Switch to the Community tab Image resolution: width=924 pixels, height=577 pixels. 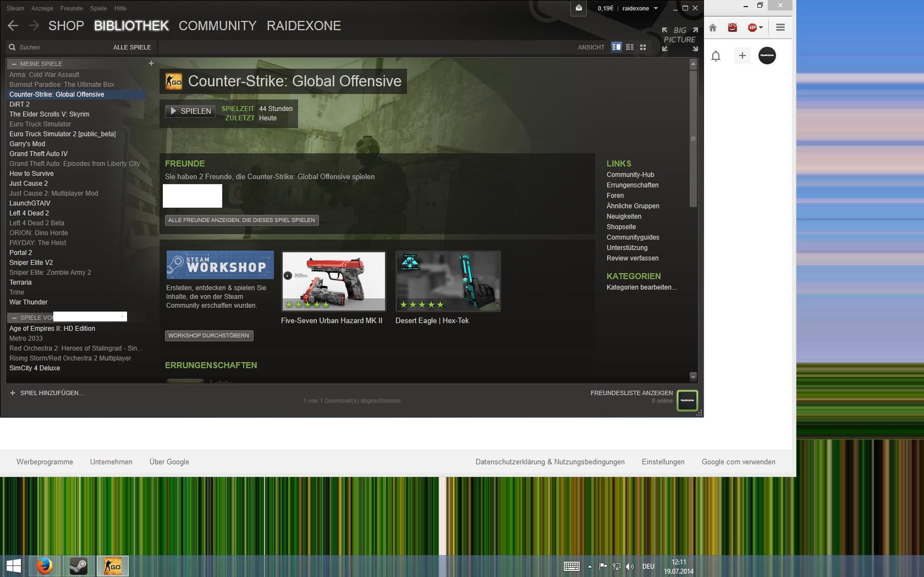217,26
